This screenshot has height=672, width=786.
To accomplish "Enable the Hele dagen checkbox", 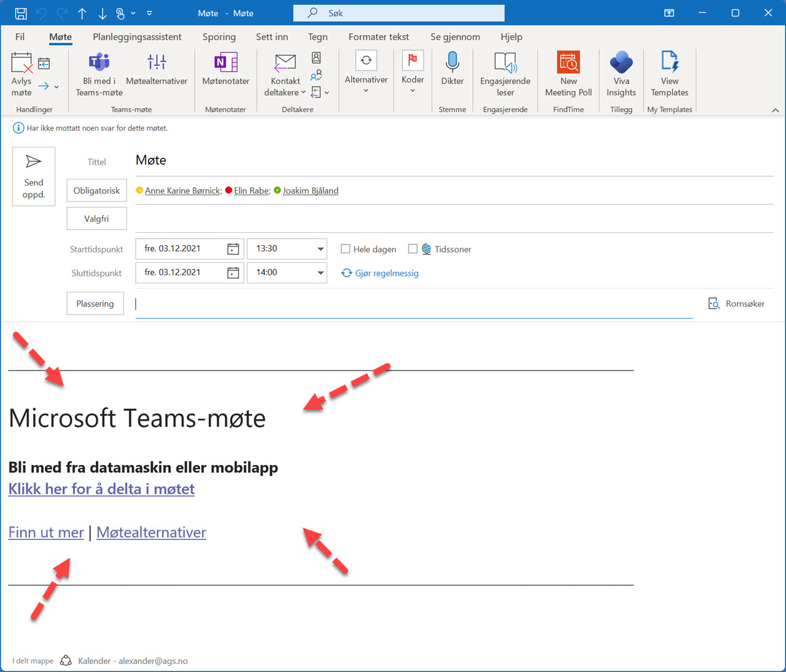I will point(346,249).
